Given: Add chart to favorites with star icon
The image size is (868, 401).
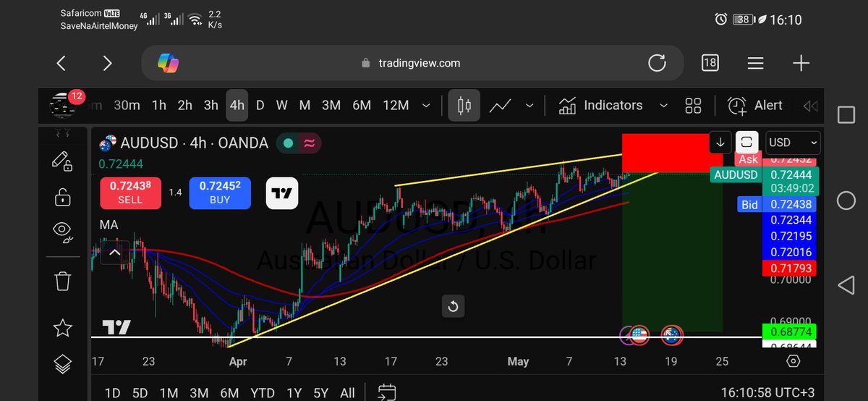Looking at the screenshot, I should 63,328.
